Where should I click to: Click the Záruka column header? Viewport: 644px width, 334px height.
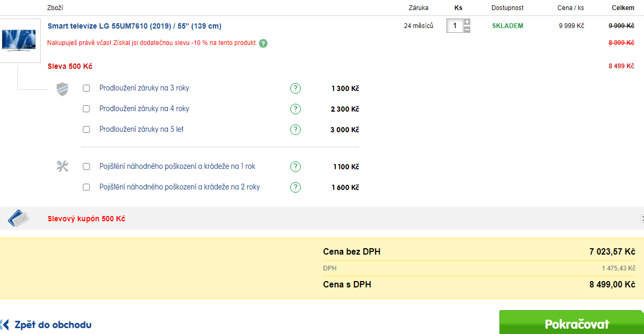click(418, 8)
